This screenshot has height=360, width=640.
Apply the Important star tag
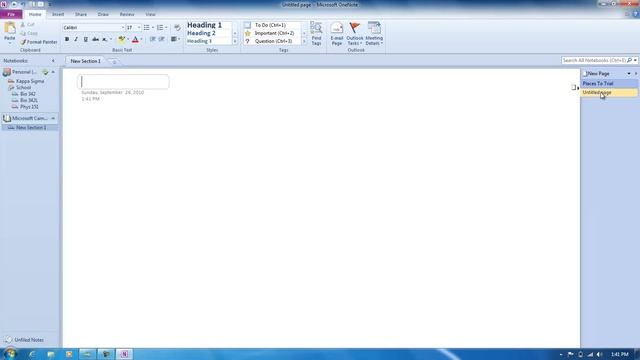pos(270,33)
